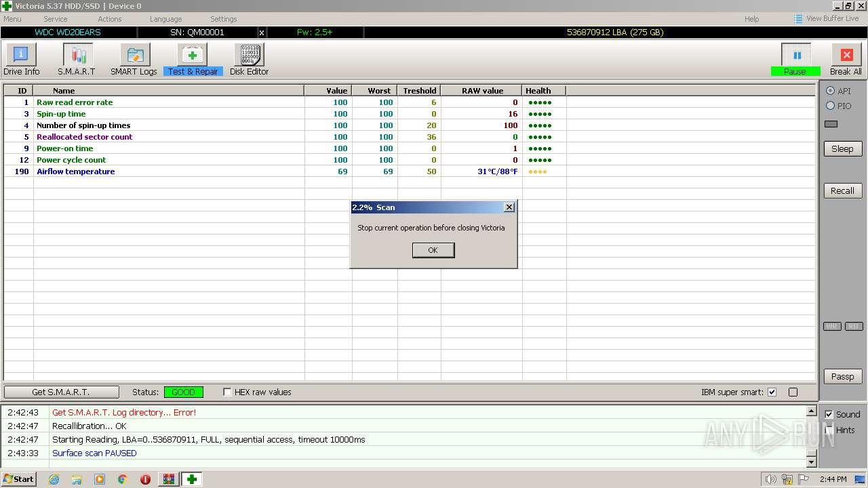Open Internet Explorer from taskbar
Viewport: 868px width, 488px height.
(54, 479)
